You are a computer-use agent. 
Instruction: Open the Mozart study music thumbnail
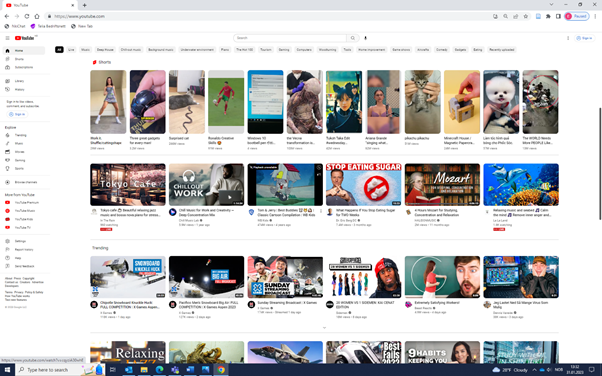click(x=442, y=185)
